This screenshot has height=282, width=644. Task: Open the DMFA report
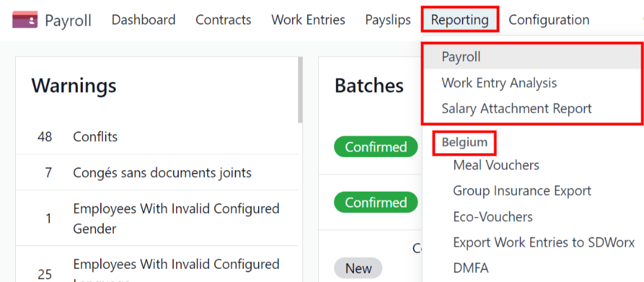point(471,268)
